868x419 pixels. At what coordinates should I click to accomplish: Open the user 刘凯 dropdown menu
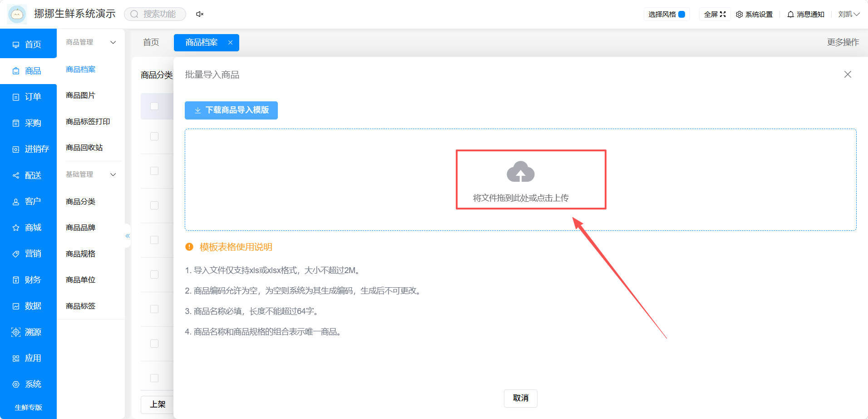[848, 15]
